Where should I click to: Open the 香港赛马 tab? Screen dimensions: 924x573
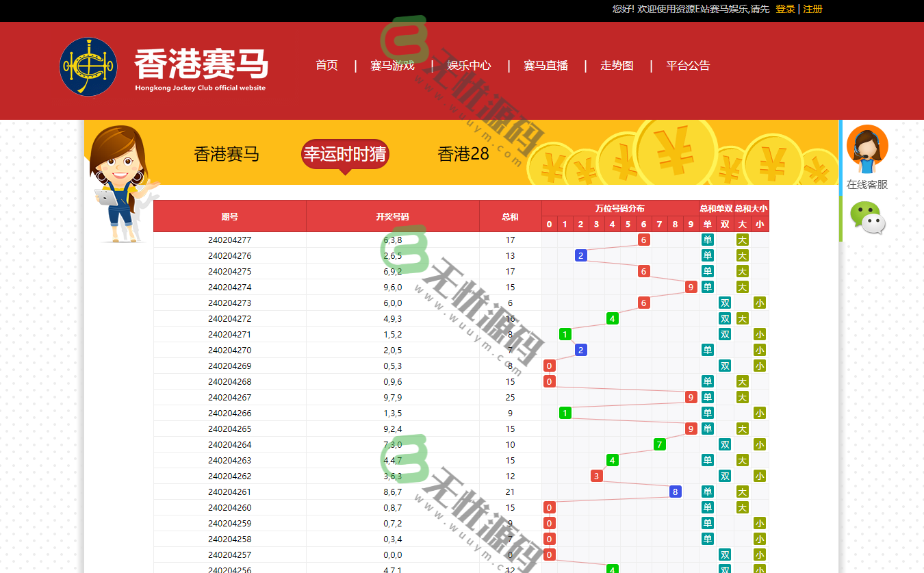229,154
